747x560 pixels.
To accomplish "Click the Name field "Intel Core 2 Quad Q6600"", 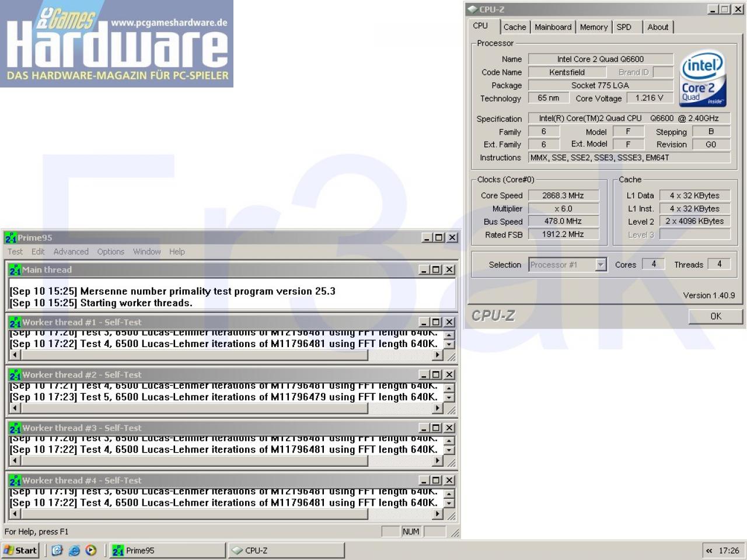I will [601, 59].
